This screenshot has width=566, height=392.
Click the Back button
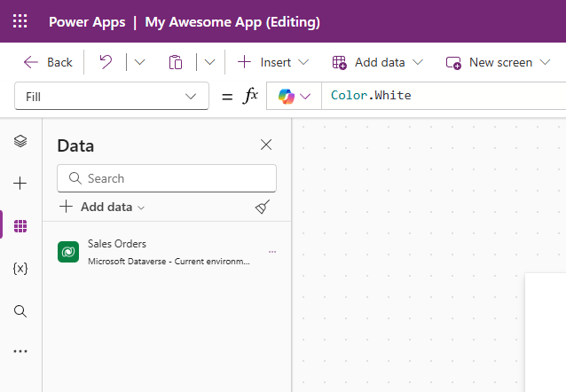[48, 62]
